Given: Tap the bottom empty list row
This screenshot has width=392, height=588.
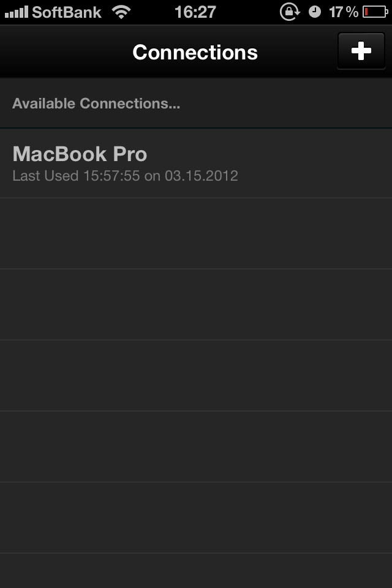Looking at the screenshot, I should 196,570.
